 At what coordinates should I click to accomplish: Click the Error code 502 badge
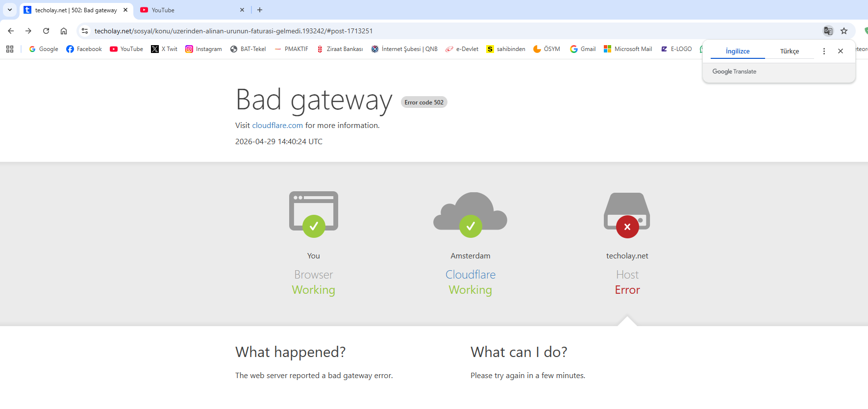424,102
